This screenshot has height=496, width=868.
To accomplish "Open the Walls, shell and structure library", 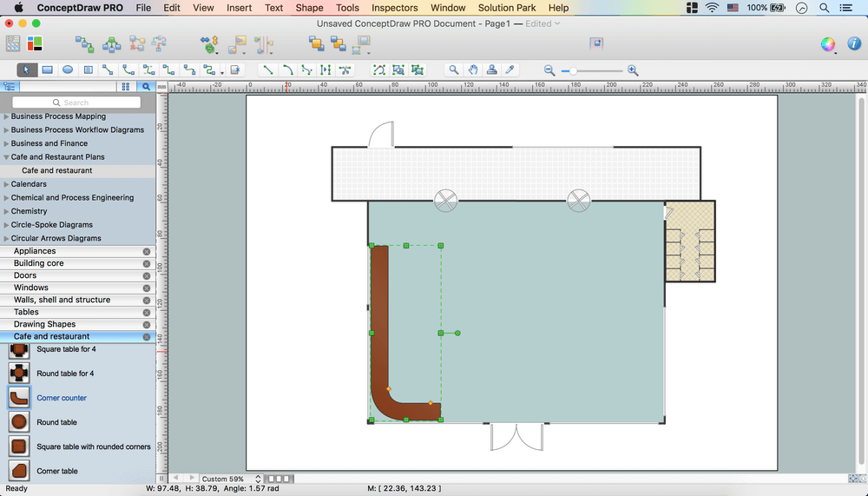I will (62, 300).
